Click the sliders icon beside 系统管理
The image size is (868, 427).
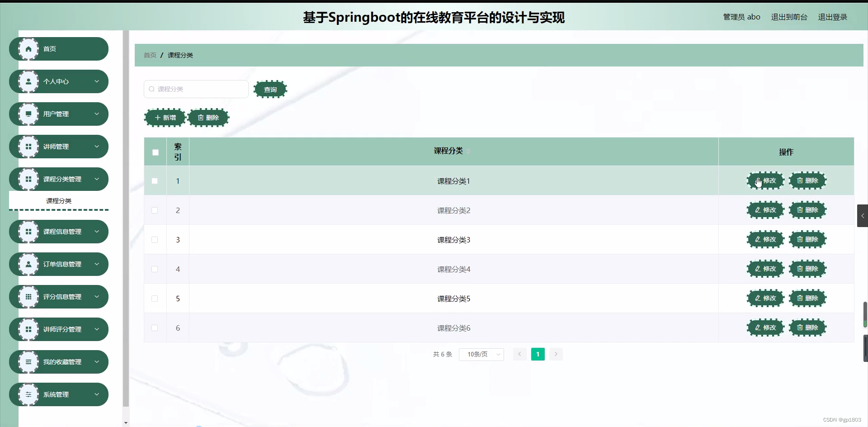tap(28, 394)
